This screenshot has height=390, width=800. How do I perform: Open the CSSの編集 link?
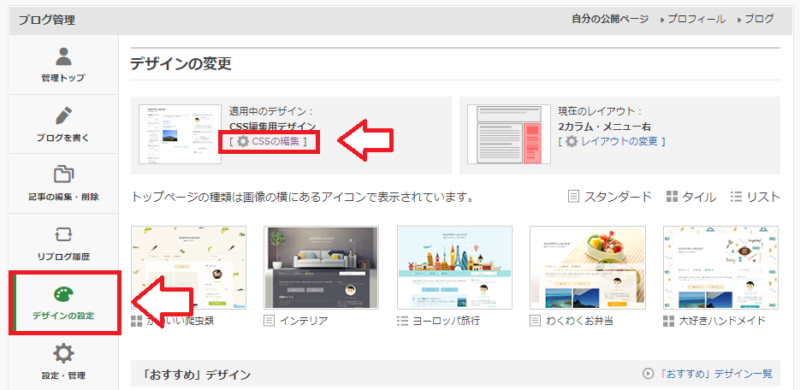click(x=276, y=141)
